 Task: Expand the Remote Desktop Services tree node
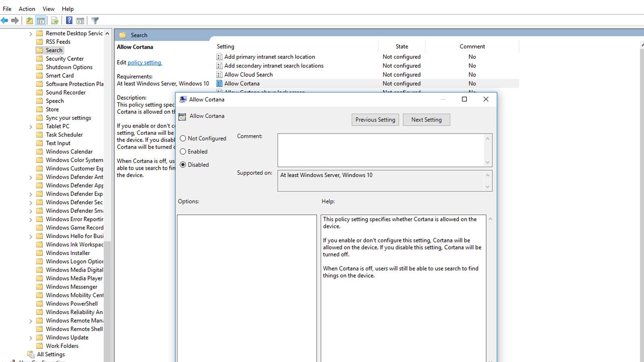pos(31,34)
